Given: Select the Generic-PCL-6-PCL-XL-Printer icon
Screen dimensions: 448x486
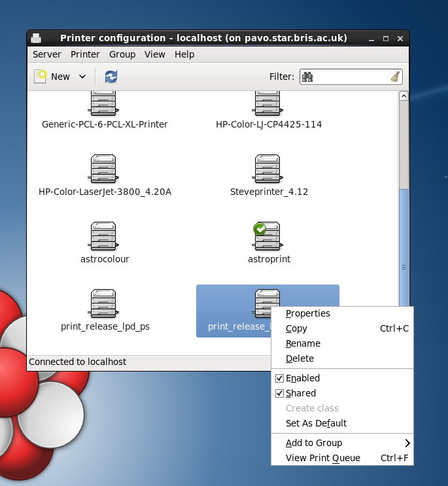Looking at the screenshot, I should point(105,106).
